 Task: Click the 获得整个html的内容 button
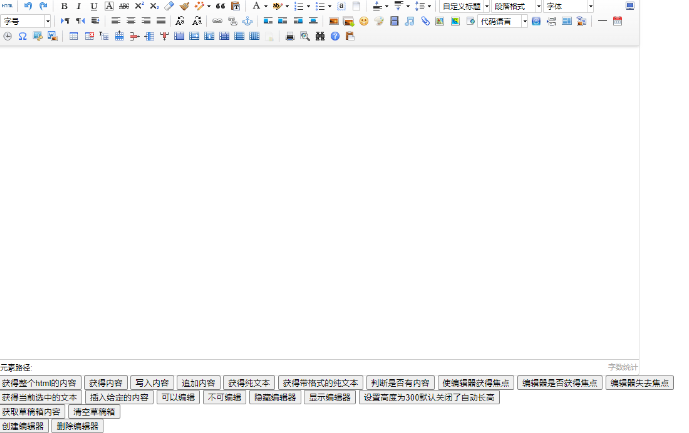pos(40,383)
